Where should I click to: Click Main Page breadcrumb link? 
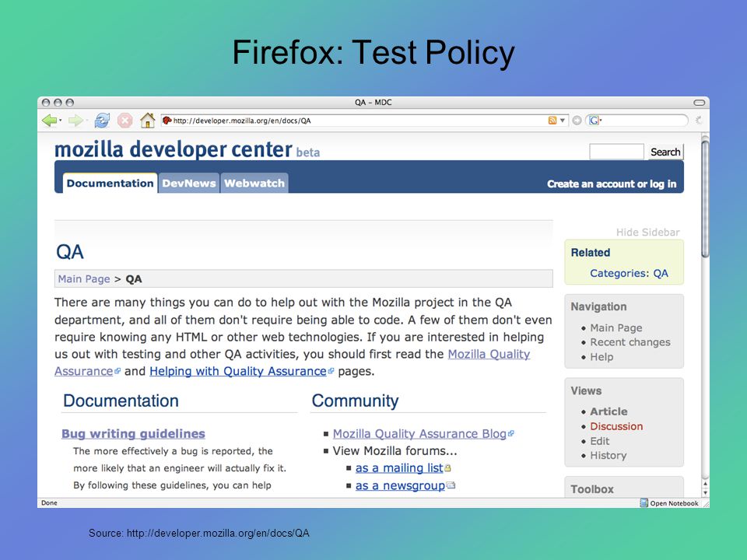click(84, 279)
